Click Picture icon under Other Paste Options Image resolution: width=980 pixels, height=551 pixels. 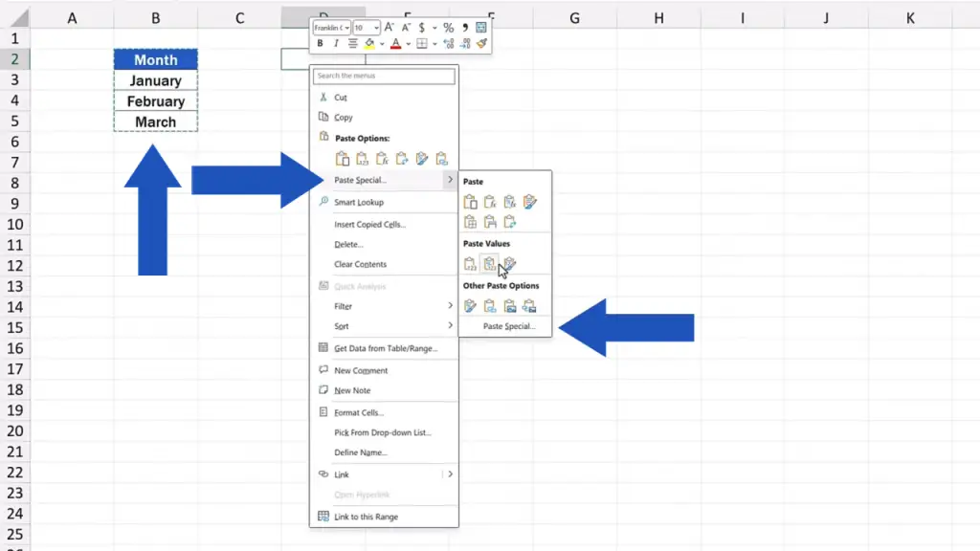coord(510,306)
